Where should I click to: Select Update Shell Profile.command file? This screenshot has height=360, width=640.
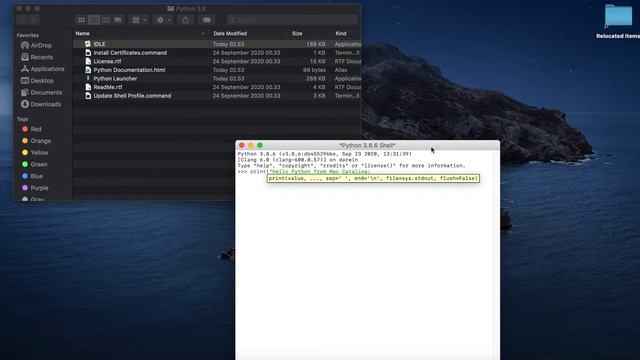132,96
